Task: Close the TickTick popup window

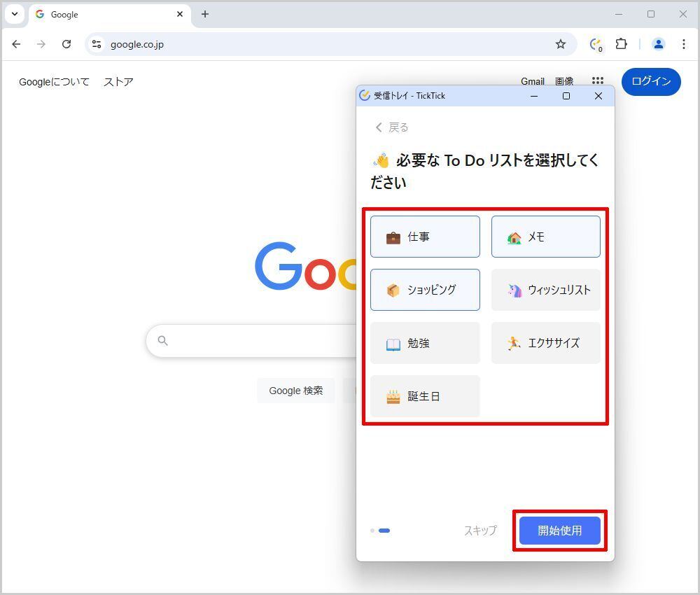Action: (598, 96)
